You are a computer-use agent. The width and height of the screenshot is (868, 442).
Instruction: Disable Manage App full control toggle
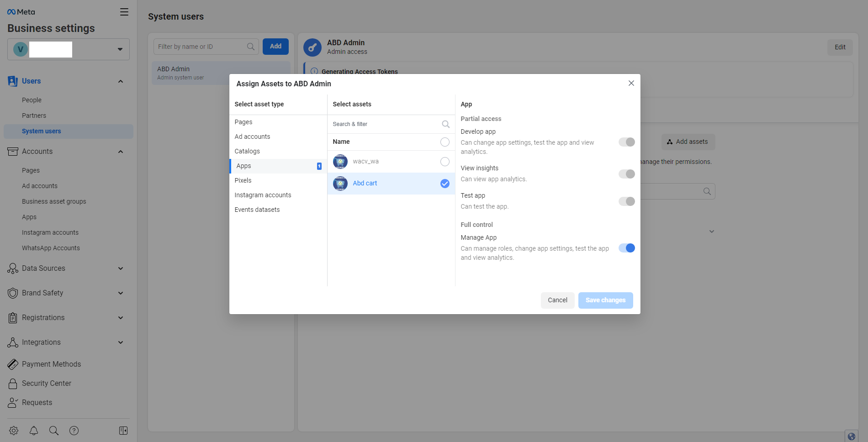627,248
